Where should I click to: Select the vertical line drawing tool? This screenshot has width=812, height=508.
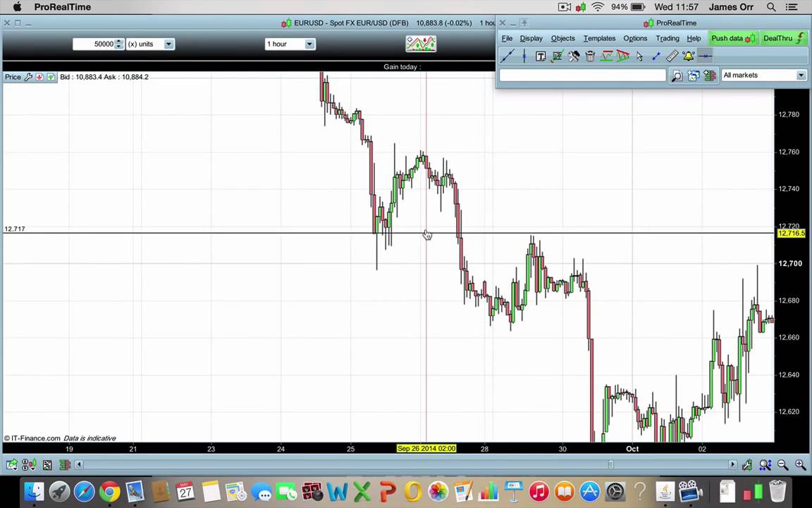click(x=524, y=56)
